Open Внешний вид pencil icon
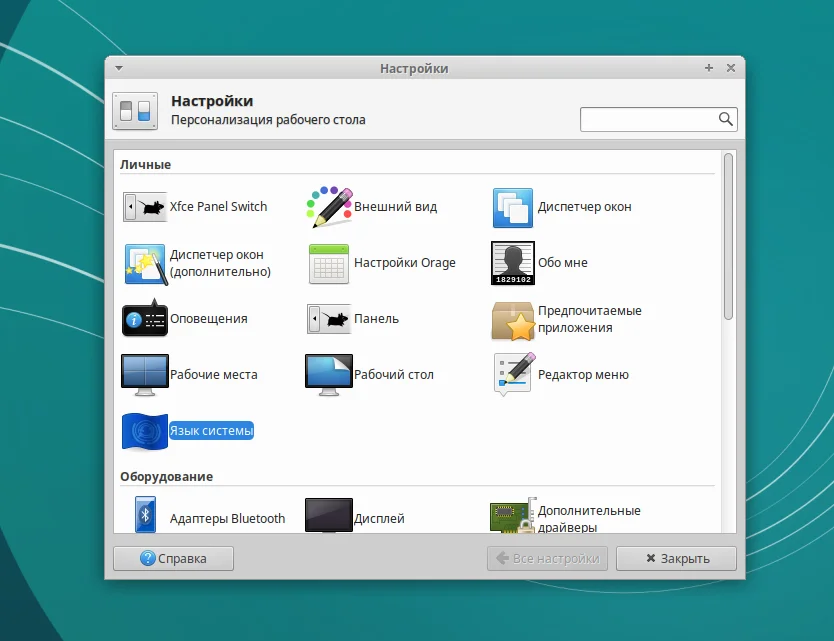The image size is (834, 641). pyautogui.click(x=329, y=207)
